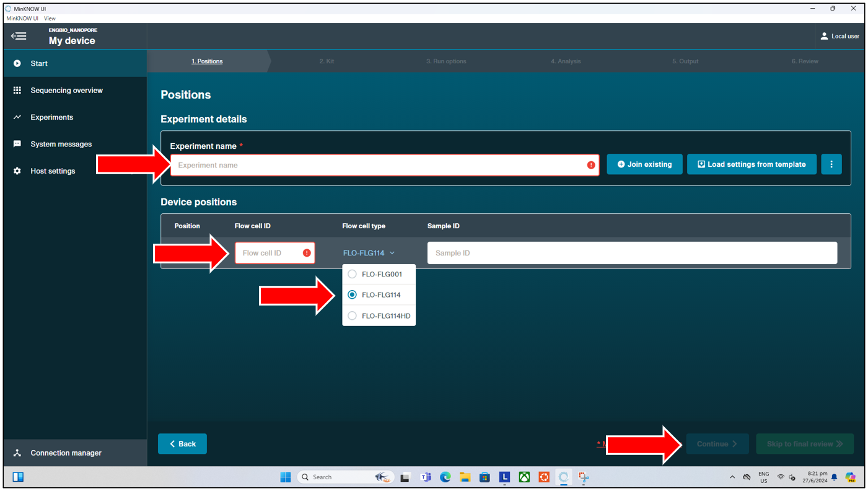Click the volume tray icon

(x=792, y=477)
